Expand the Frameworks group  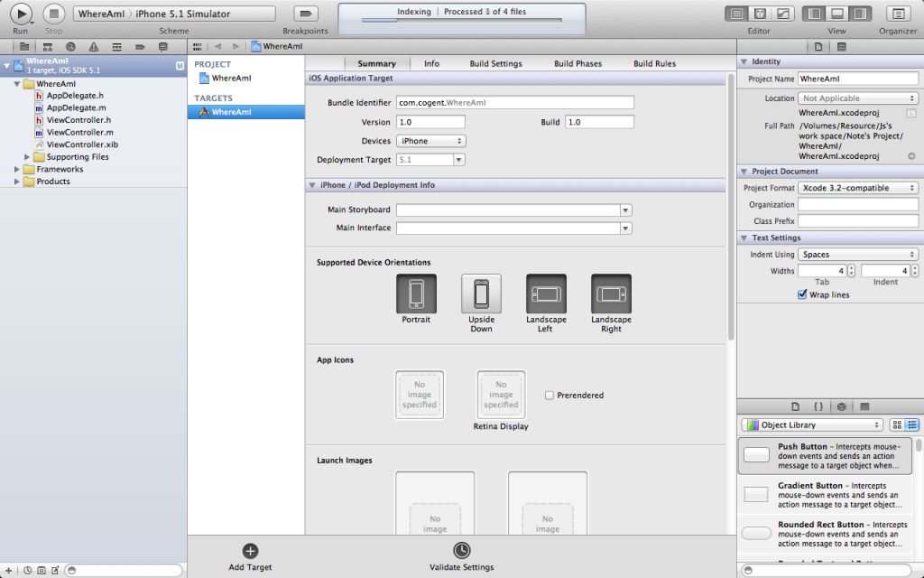pyautogui.click(x=17, y=169)
